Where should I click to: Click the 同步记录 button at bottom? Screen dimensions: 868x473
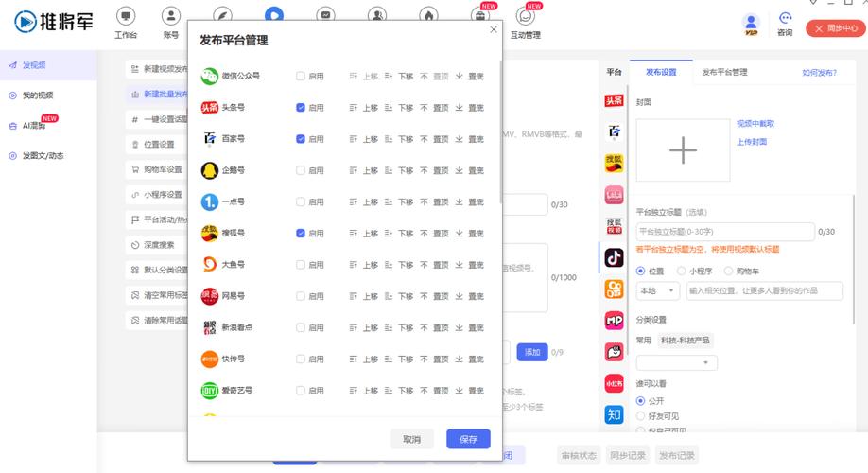628,455
